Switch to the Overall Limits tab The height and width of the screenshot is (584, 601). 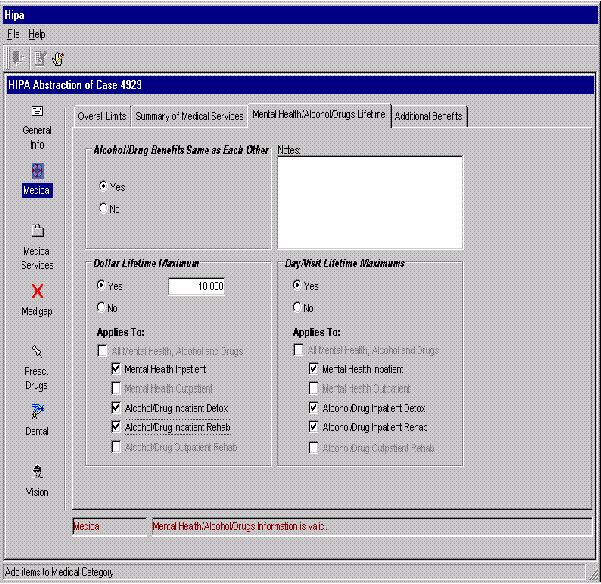102,116
